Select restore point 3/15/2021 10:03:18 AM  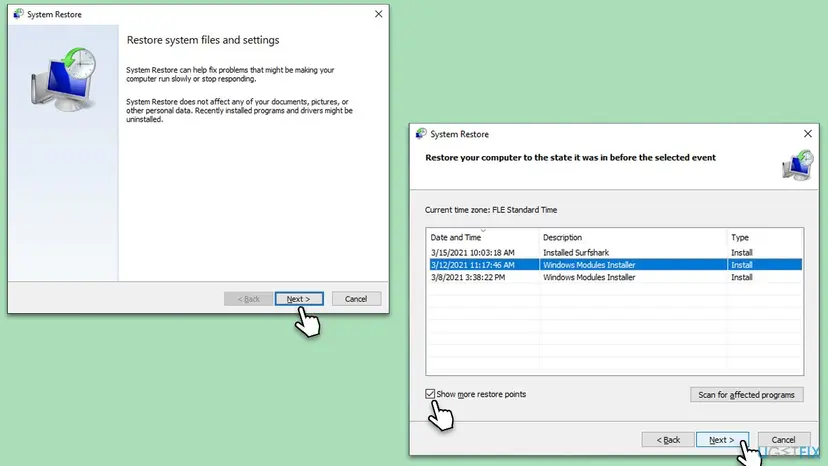tap(615, 253)
